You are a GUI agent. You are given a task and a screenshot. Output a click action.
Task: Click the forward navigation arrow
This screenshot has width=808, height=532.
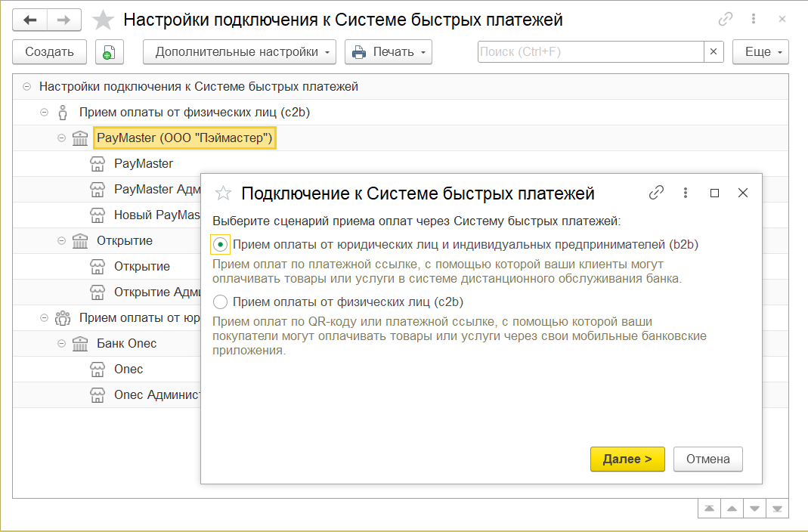point(64,20)
